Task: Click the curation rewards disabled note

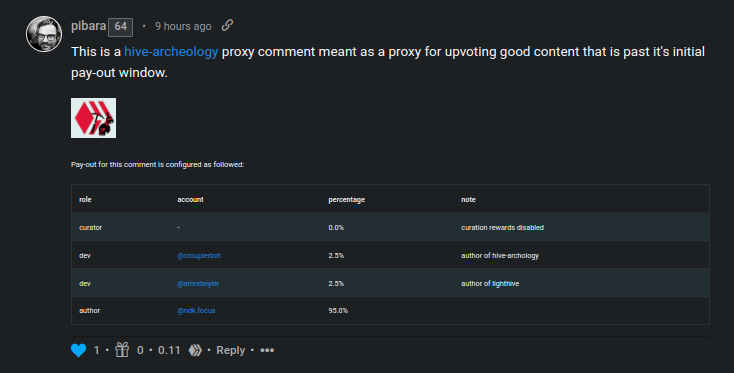Action: [502, 227]
